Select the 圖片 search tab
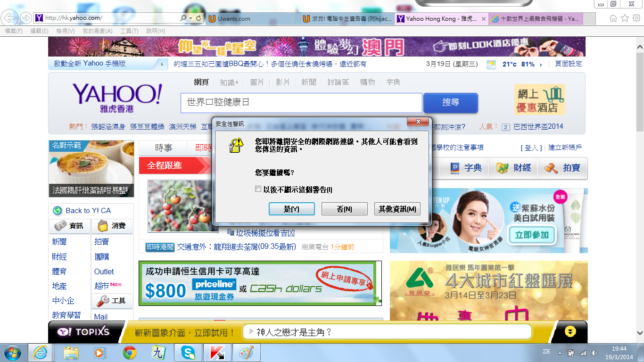644x362 pixels. click(x=257, y=82)
